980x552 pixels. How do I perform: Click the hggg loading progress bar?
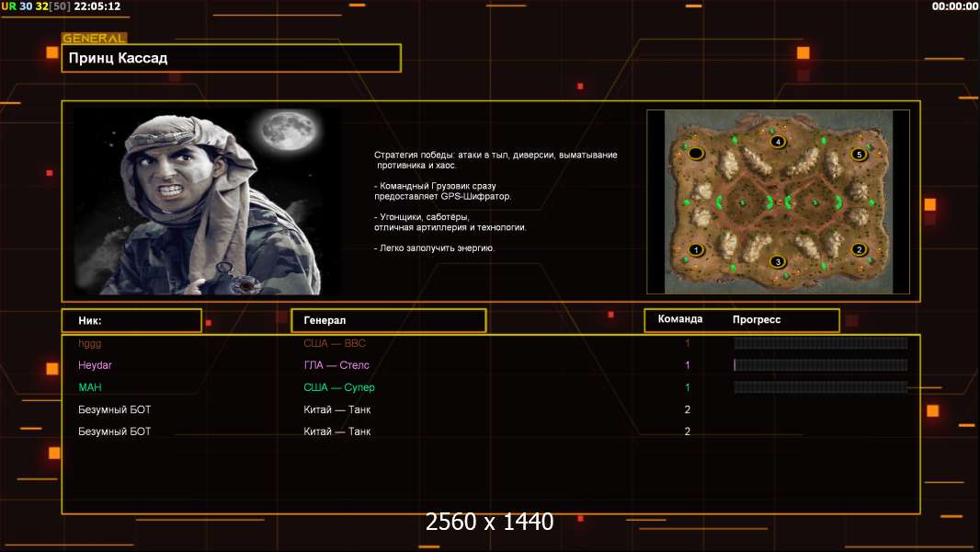click(820, 343)
